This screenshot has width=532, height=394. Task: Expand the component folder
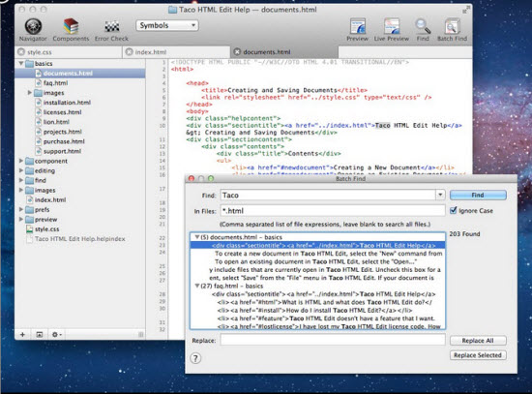click(21, 161)
